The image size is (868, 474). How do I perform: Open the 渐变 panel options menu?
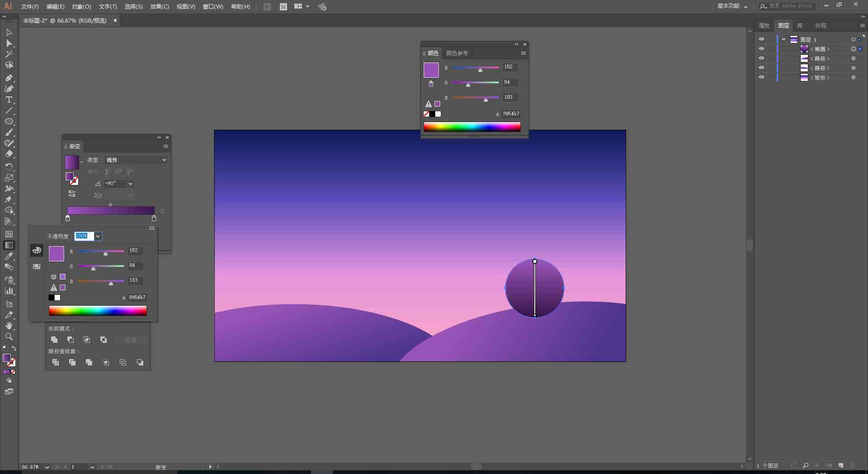point(166,146)
